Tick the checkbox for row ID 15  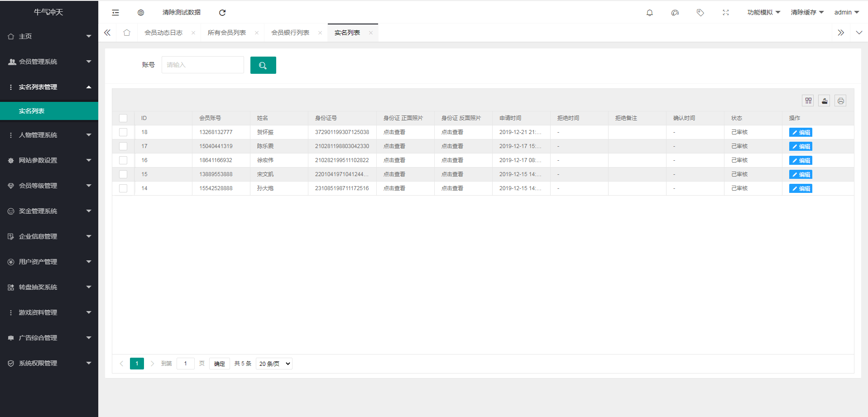[x=123, y=174]
